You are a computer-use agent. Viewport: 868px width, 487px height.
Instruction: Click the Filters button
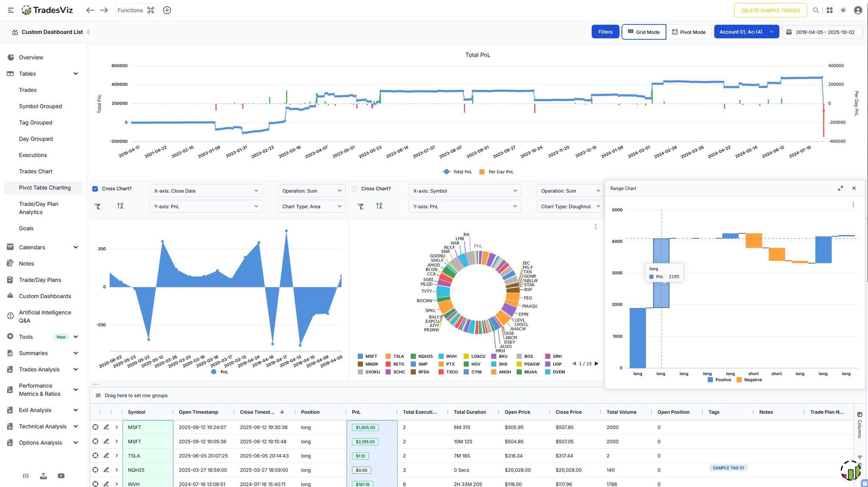click(605, 32)
